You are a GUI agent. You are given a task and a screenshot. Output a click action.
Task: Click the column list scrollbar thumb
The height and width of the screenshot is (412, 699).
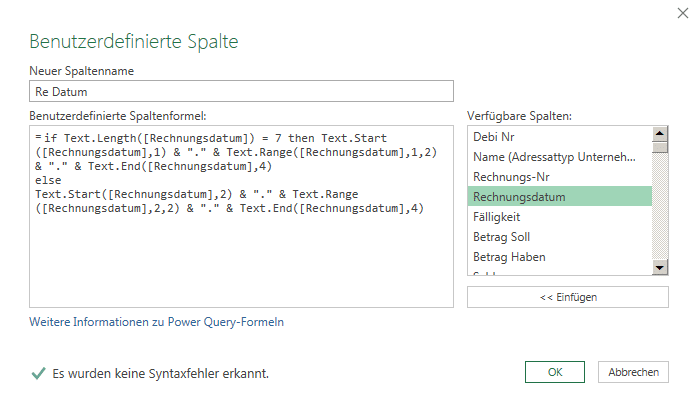659,147
